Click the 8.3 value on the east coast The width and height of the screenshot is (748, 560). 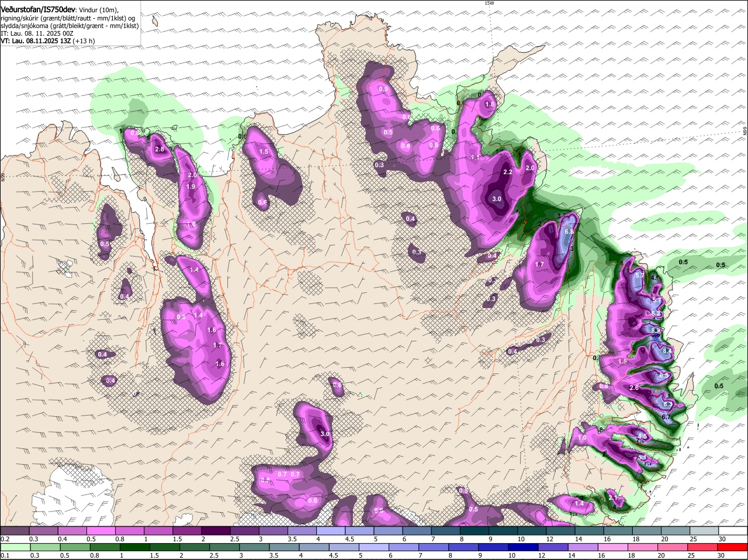point(669,405)
